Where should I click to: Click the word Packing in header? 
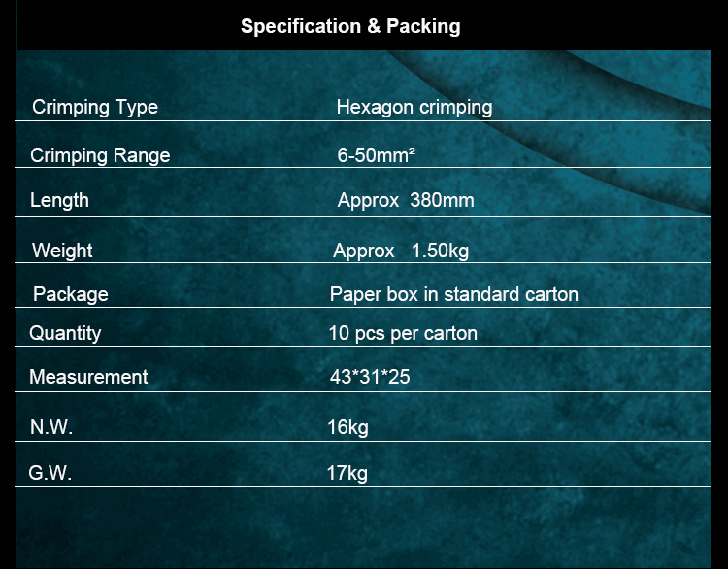tap(423, 26)
